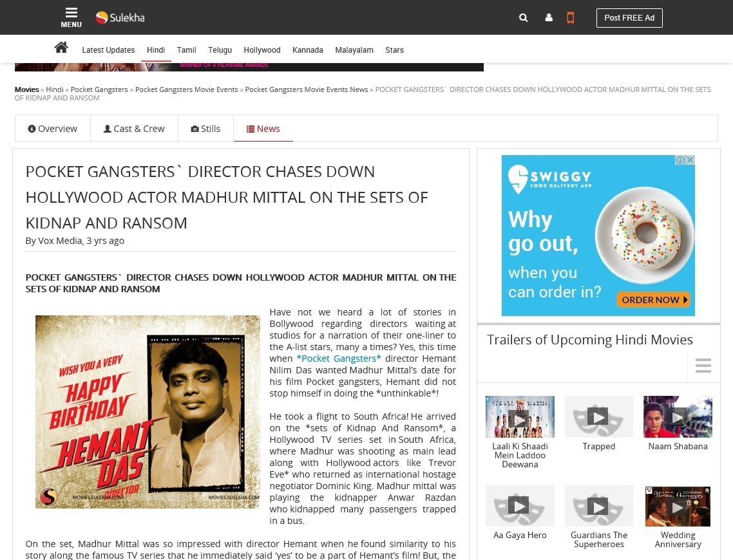Click the user account icon
Screen dimensions: 733x560
(x=549, y=18)
